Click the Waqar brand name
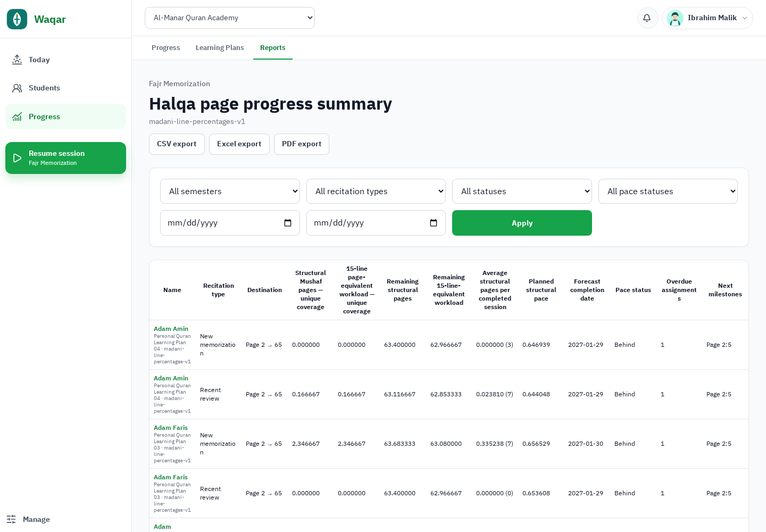 click(x=50, y=19)
